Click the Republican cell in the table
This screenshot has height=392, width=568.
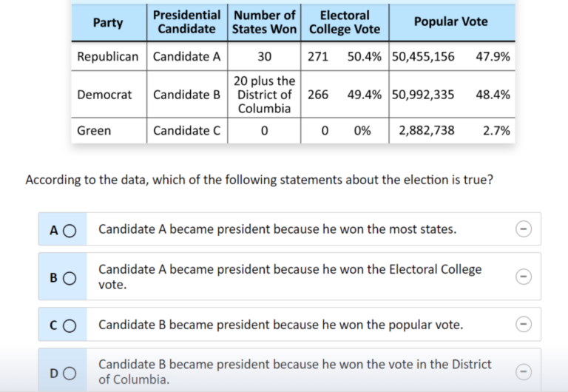coord(108,56)
